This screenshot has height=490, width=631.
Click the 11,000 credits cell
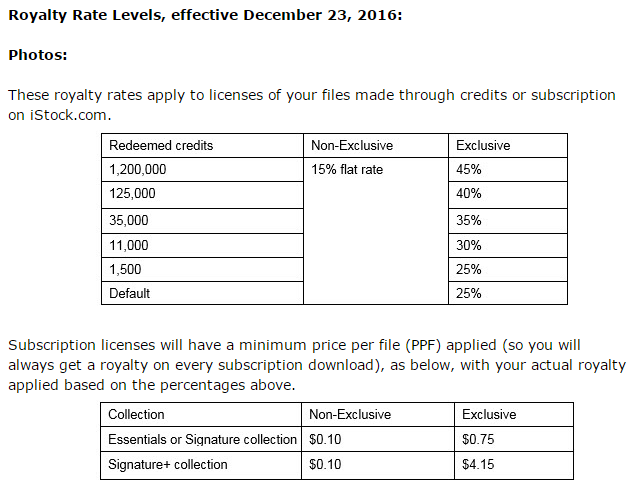click(202, 246)
